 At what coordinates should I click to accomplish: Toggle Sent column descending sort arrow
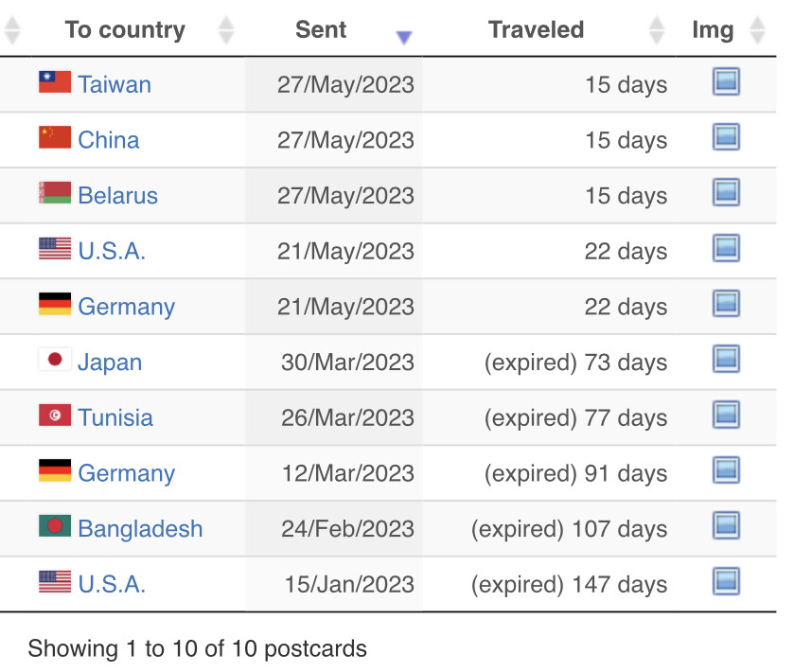404,37
